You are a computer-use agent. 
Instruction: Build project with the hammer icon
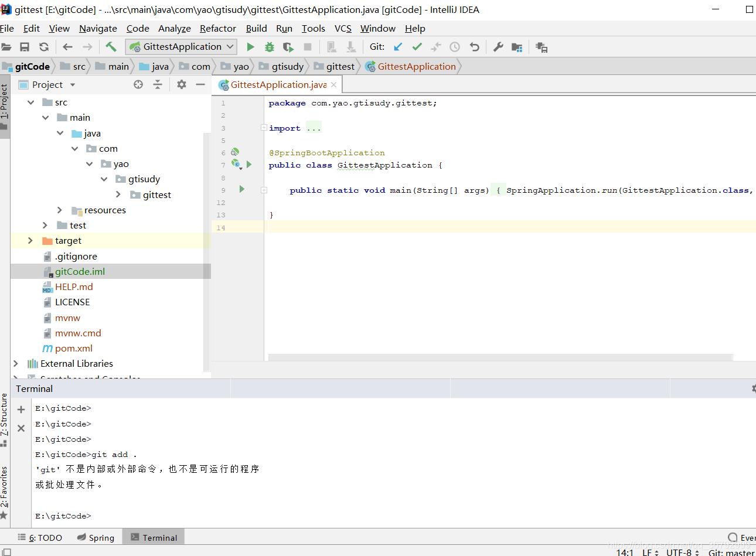point(111,47)
